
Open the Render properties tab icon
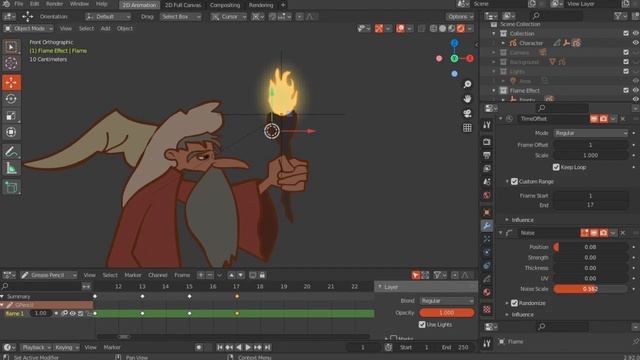click(x=487, y=142)
